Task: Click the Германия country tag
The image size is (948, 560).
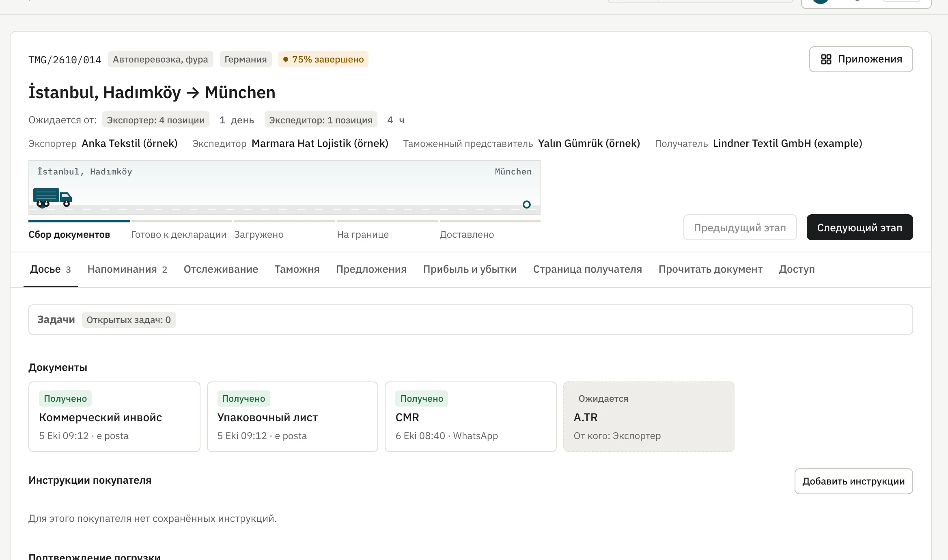Action: [x=246, y=59]
